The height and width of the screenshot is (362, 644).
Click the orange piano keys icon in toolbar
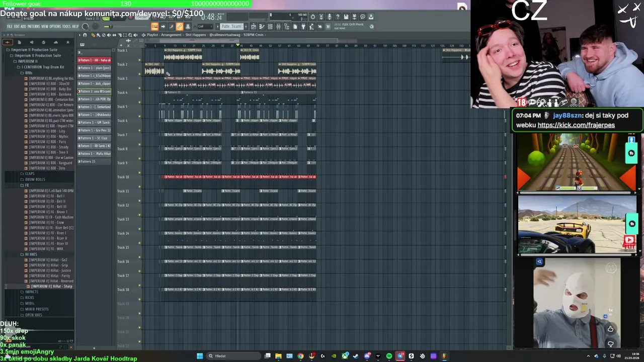(155, 27)
